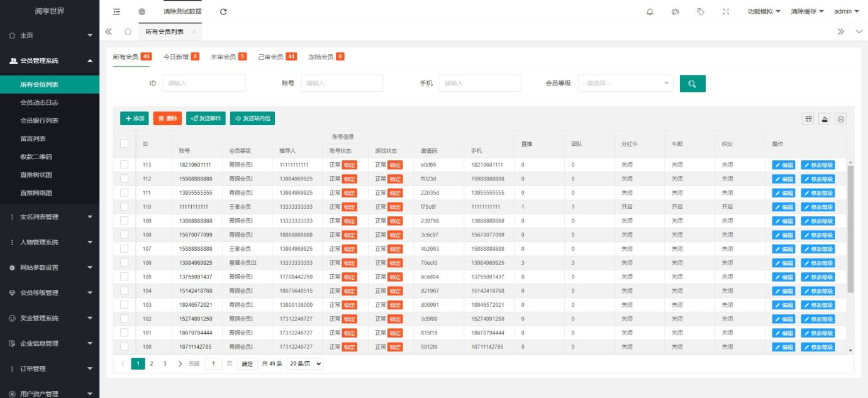The height and width of the screenshot is (398, 868).
Task: Switch to 冻结会员 tab
Action: pyautogui.click(x=326, y=57)
